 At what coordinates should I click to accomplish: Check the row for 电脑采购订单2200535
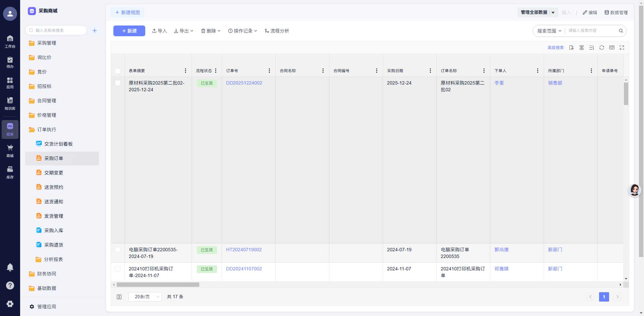(118, 250)
